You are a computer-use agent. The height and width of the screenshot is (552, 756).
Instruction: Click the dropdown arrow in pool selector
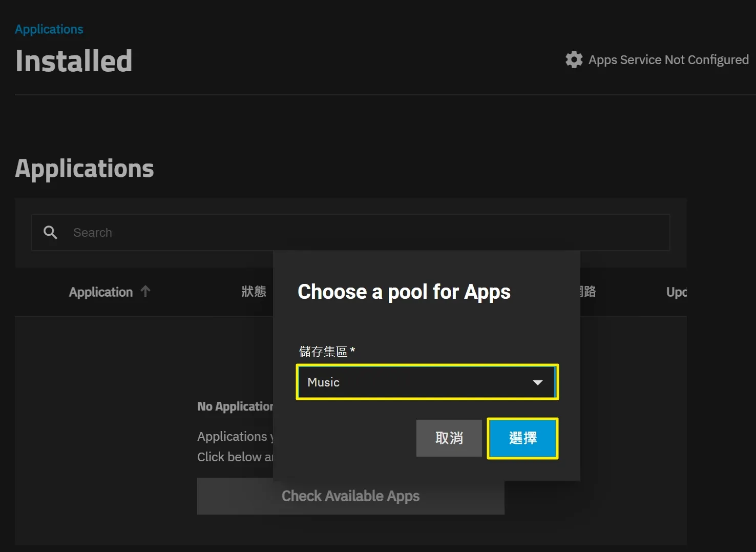pyautogui.click(x=537, y=382)
